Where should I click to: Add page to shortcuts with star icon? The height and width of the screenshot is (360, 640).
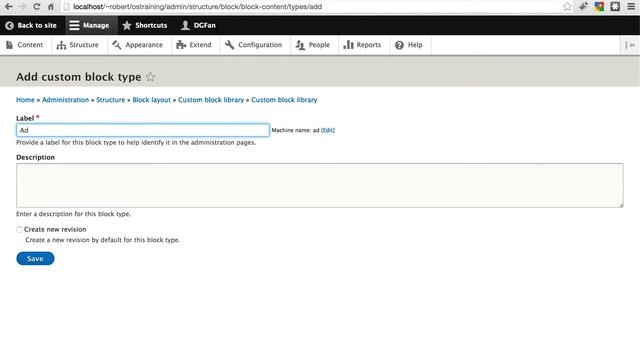click(151, 77)
